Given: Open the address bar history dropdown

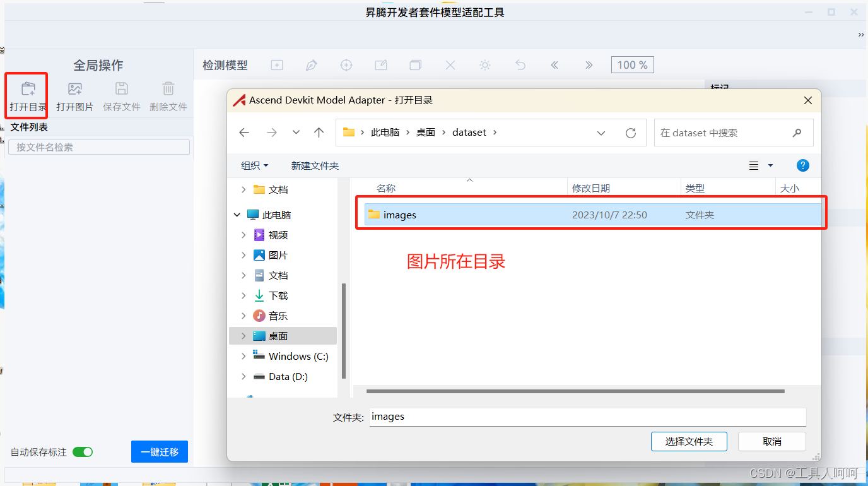Looking at the screenshot, I should (x=601, y=133).
